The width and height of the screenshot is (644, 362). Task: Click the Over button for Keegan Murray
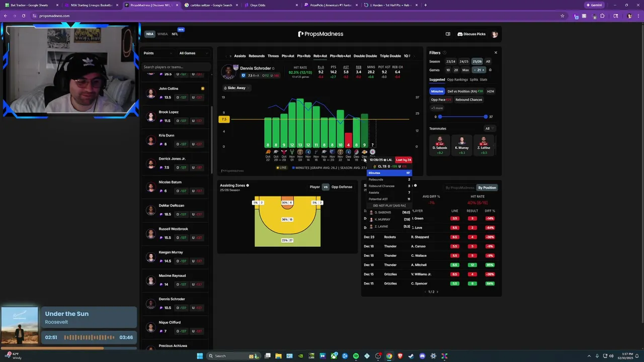[x=182, y=261]
